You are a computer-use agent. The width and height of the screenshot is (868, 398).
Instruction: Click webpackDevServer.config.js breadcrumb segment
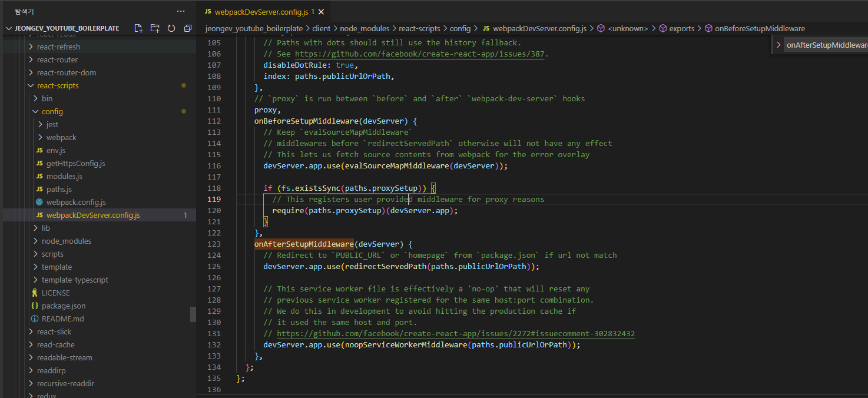pos(534,28)
